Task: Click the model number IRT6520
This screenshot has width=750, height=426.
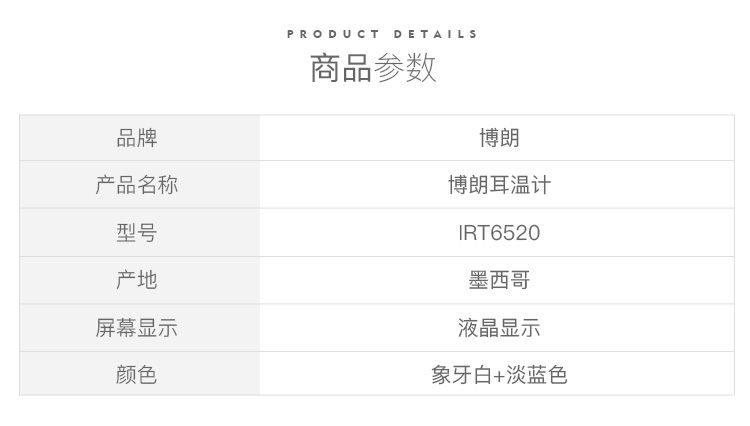Action: point(499,233)
